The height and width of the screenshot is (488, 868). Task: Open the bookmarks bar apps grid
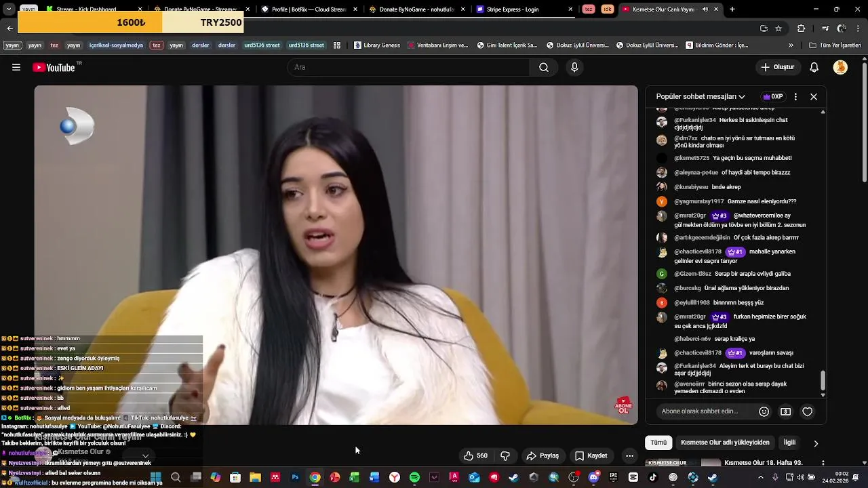[x=337, y=45]
